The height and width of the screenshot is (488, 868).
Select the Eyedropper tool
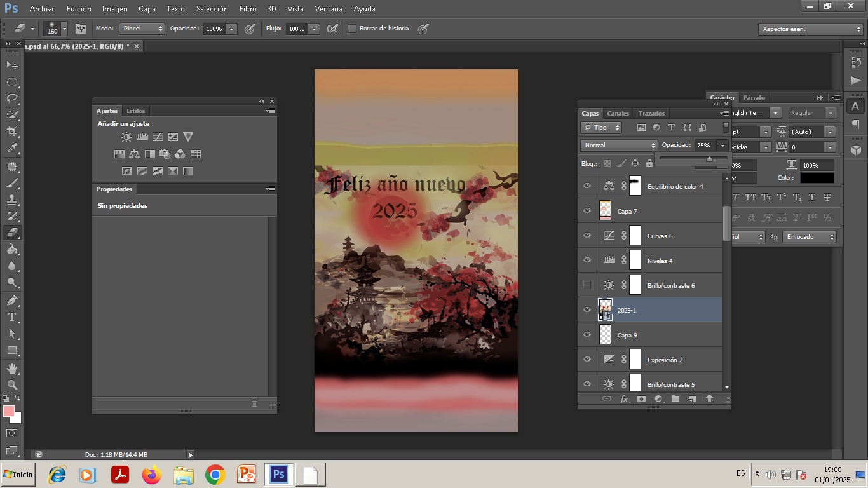click(x=12, y=149)
